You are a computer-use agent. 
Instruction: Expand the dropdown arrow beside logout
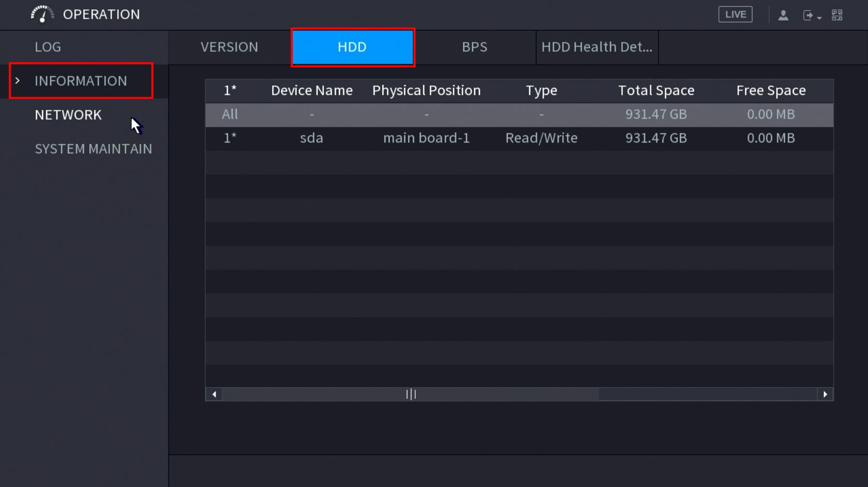[819, 18]
